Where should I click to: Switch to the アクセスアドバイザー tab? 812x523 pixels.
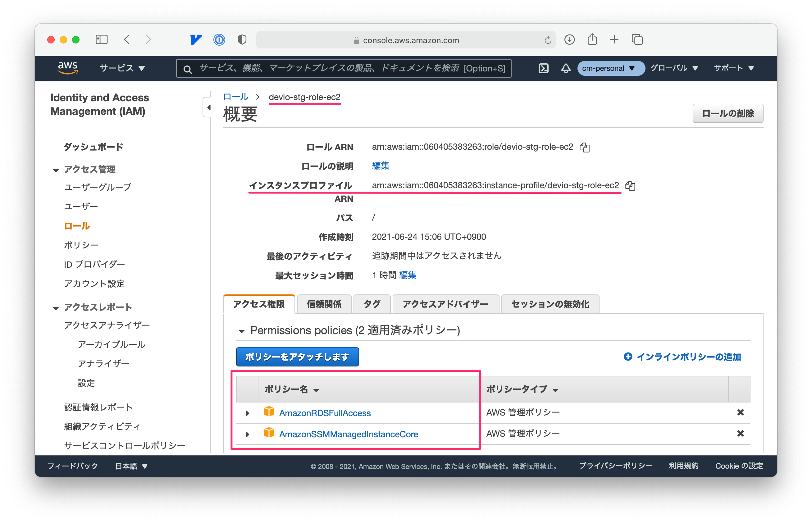pyautogui.click(x=445, y=304)
